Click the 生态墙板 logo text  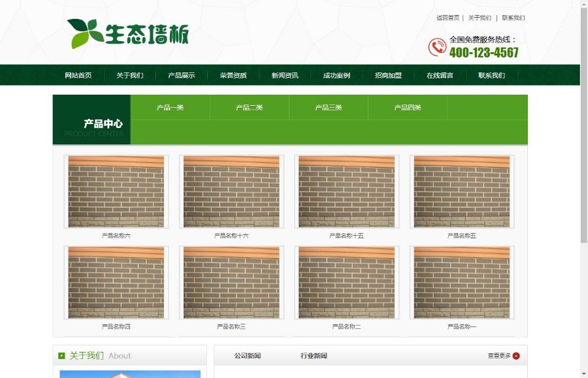[x=146, y=35]
